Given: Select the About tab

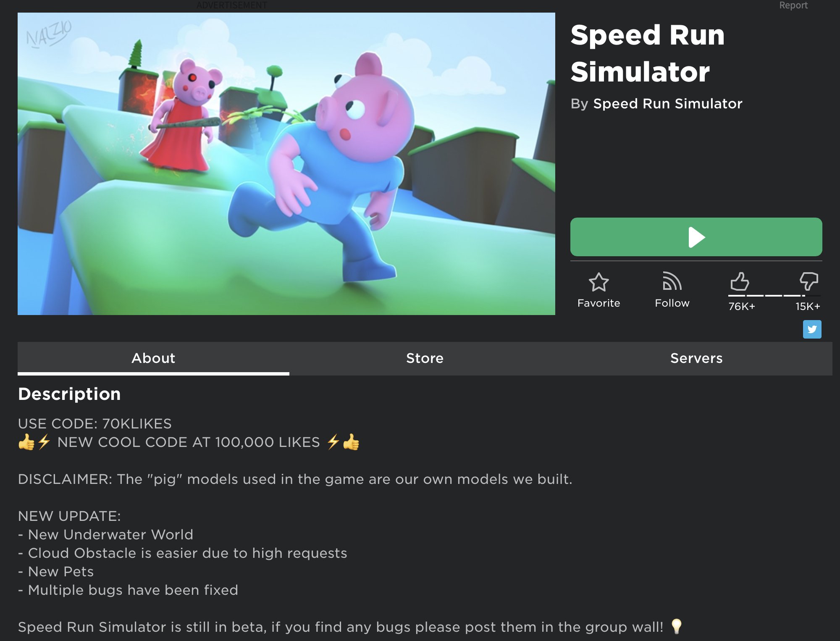Looking at the screenshot, I should (153, 358).
